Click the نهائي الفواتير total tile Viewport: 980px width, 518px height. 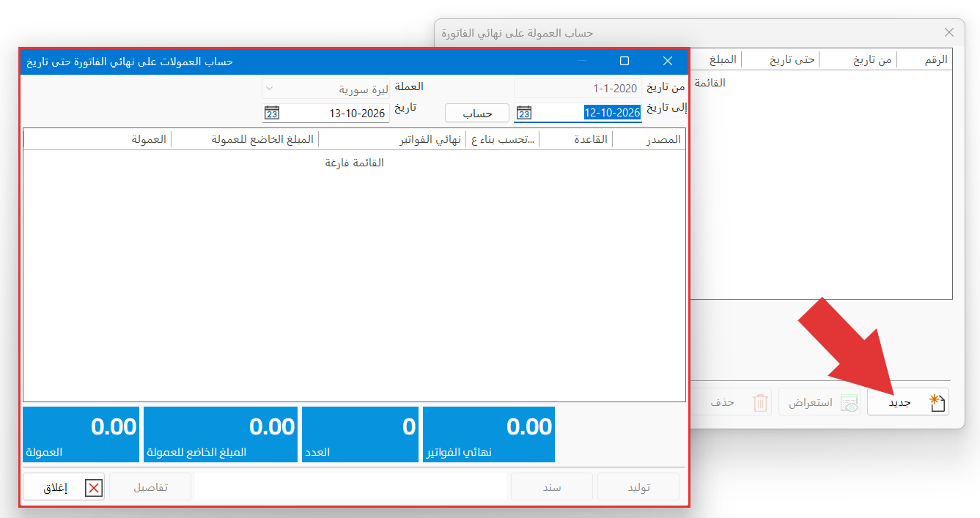pos(489,434)
